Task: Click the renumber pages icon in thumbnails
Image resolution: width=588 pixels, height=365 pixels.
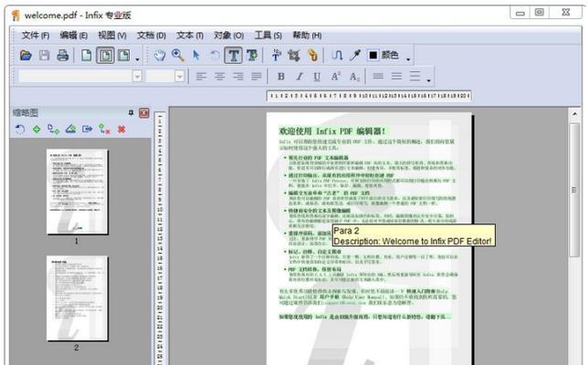Action: coord(54,130)
